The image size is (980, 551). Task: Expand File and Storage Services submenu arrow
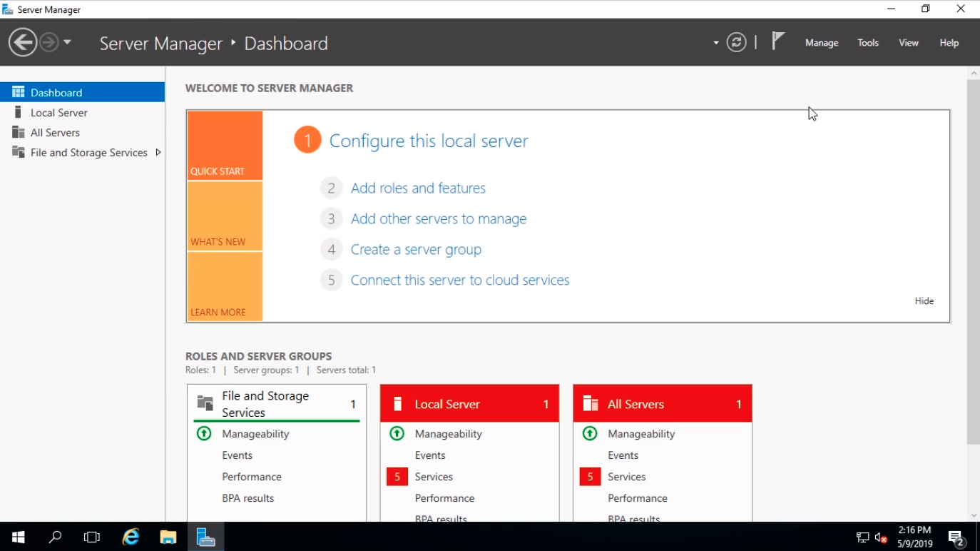pyautogui.click(x=158, y=153)
